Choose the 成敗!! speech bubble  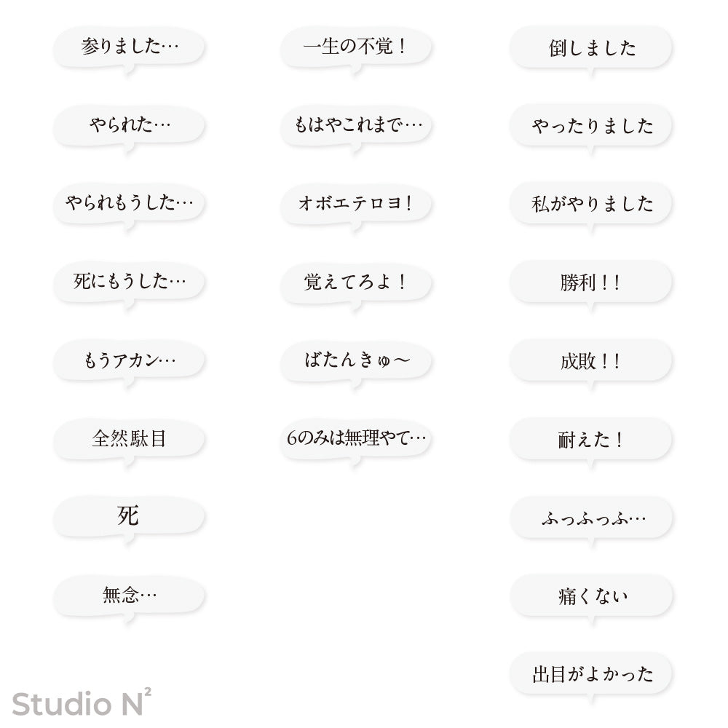tap(591, 361)
